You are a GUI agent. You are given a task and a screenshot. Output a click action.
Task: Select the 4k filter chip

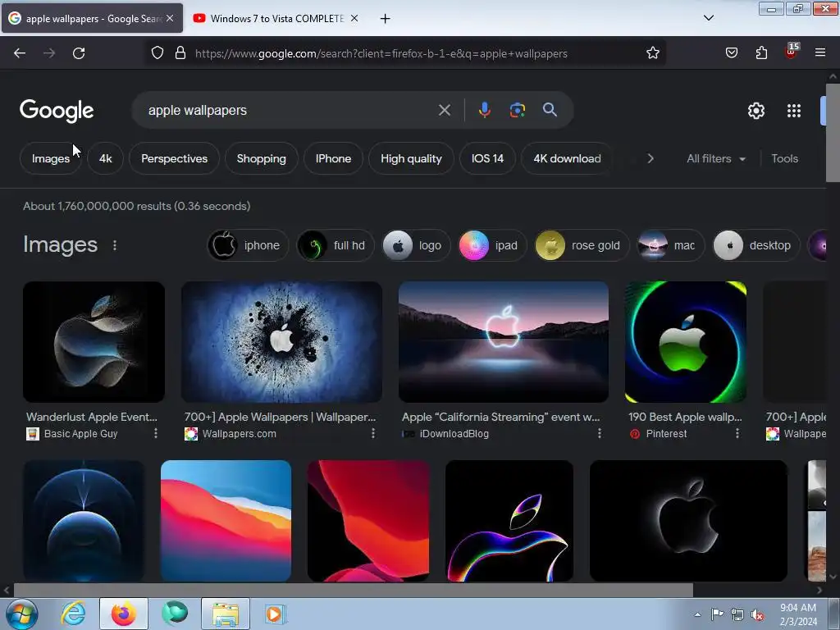coord(106,158)
